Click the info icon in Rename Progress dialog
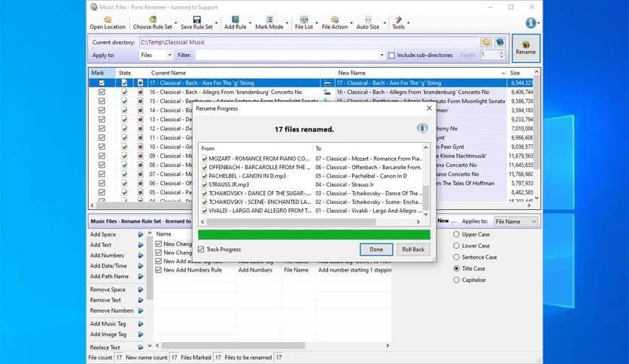This screenshot has width=629, height=364. point(422,129)
